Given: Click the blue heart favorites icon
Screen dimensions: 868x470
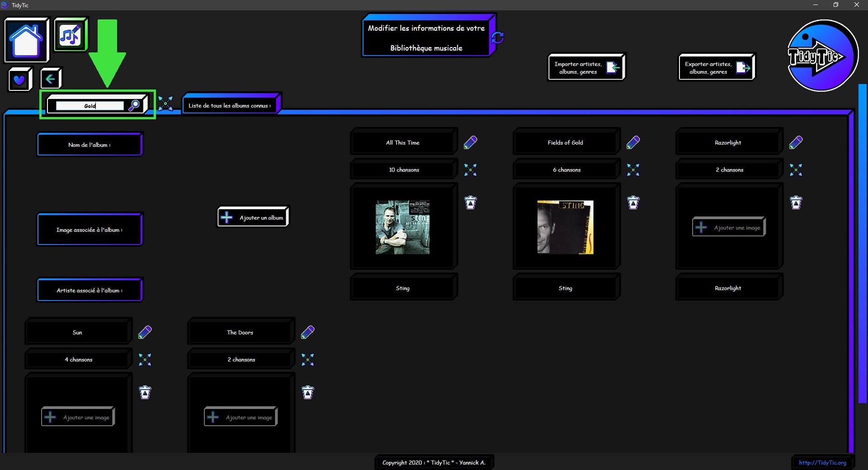Looking at the screenshot, I should (x=19, y=80).
